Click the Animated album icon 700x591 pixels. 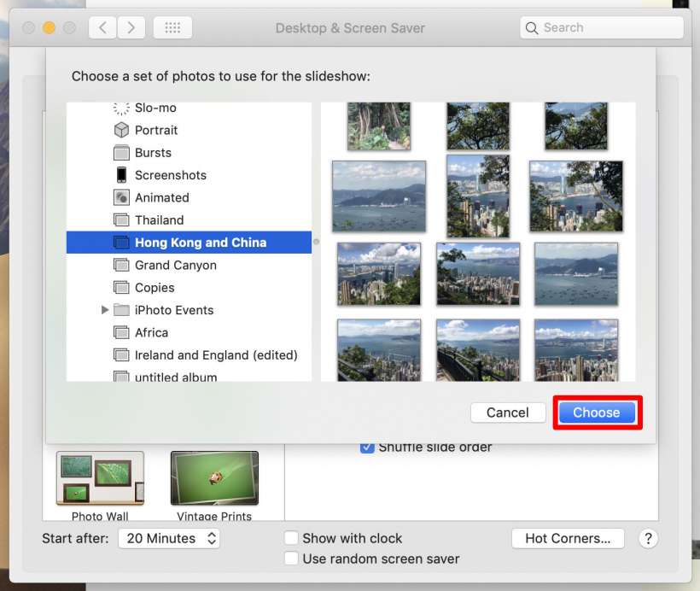pyautogui.click(x=121, y=197)
